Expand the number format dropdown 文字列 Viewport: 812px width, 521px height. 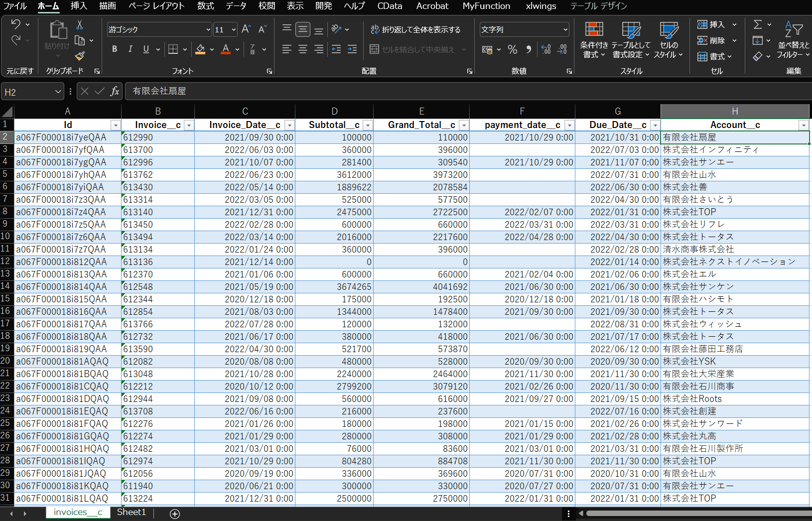pyautogui.click(x=565, y=30)
